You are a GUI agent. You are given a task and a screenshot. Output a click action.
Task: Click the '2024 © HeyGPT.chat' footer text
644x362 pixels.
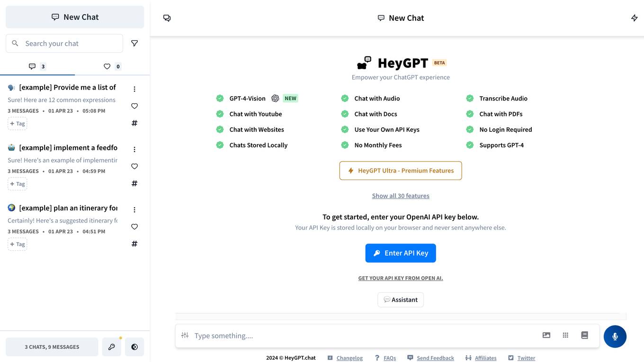[x=291, y=358]
